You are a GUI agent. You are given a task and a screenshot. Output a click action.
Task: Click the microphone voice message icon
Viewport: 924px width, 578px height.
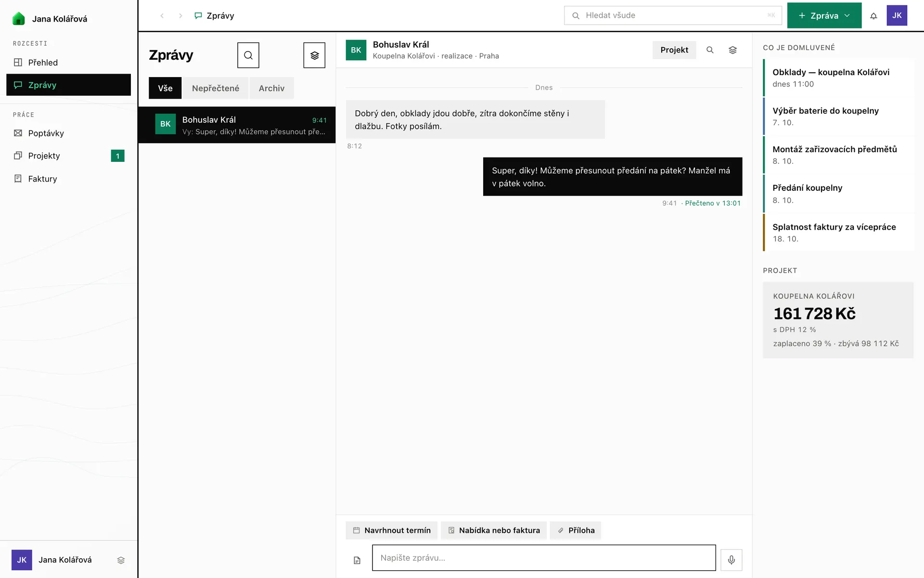coord(731,560)
